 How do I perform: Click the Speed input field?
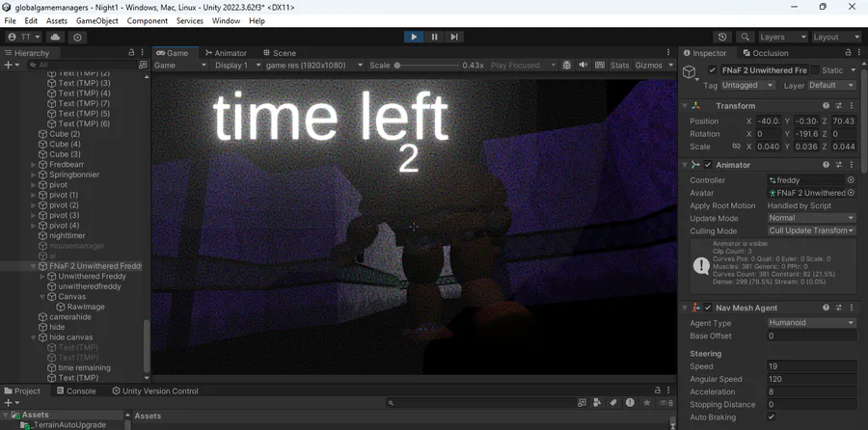click(x=811, y=366)
